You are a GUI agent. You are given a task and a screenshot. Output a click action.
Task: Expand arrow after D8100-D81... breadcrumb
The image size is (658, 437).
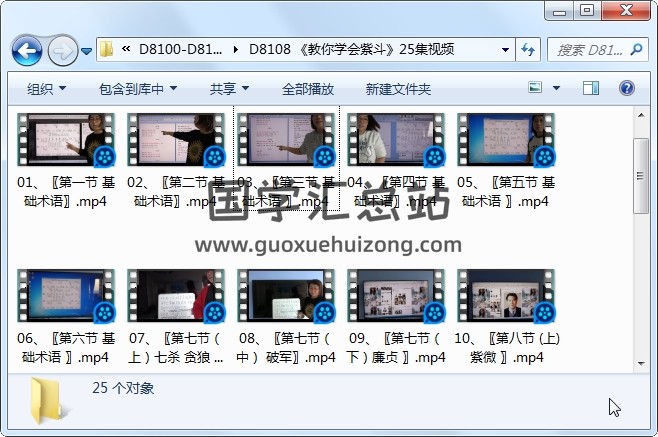tap(235, 50)
